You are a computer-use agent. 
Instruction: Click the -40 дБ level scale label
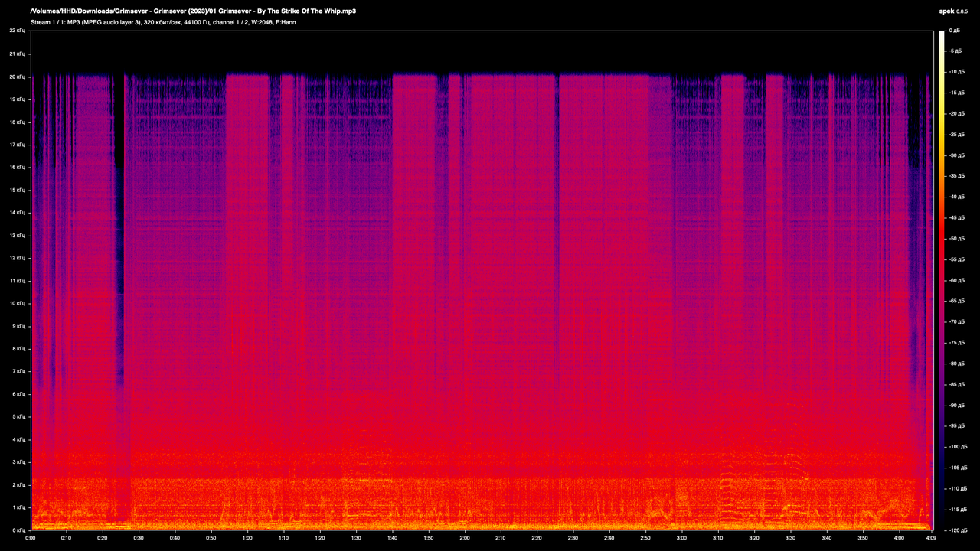[958, 197]
